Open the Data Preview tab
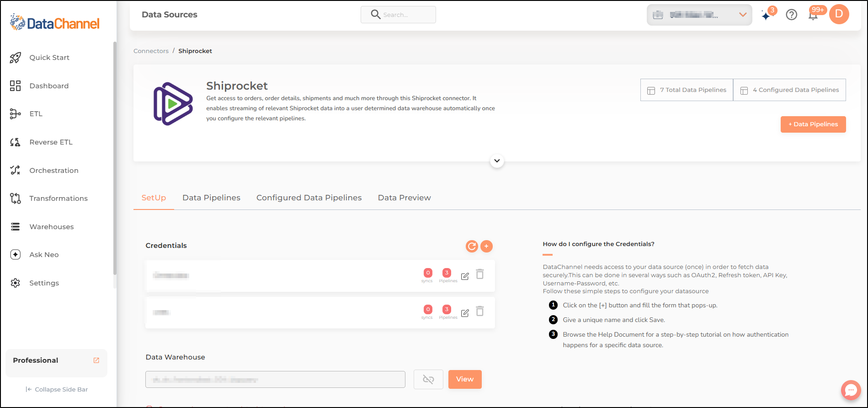868x408 pixels. point(404,198)
